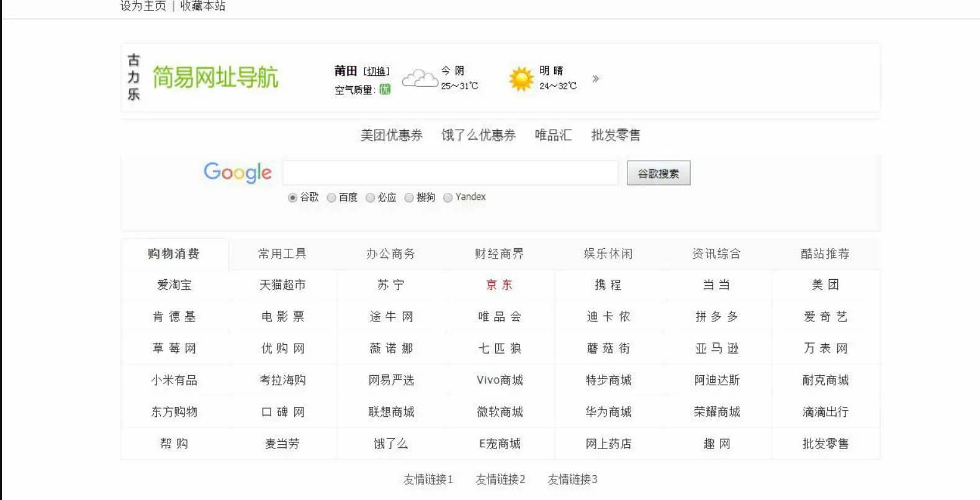980x500 pixels.
Task: Select the 搜狗 search engine radio button
Action: pyautogui.click(x=409, y=198)
